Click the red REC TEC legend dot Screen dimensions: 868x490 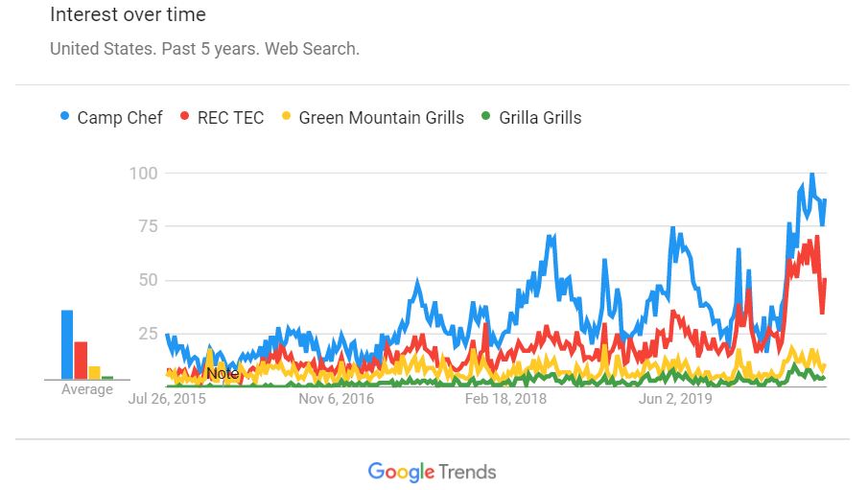click(185, 118)
